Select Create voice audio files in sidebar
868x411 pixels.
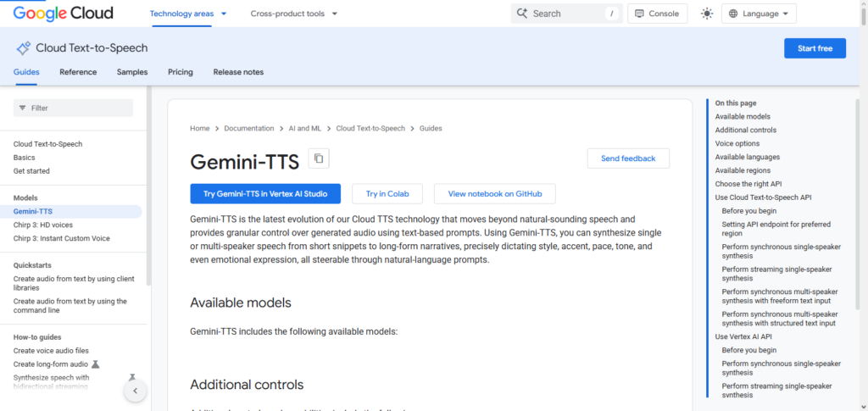click(51, 351)
